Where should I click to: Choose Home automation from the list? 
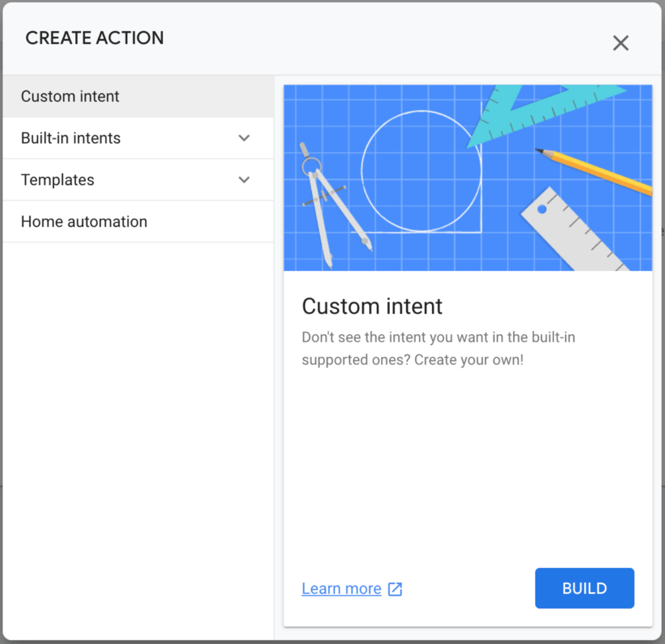[x=84, y=222]
